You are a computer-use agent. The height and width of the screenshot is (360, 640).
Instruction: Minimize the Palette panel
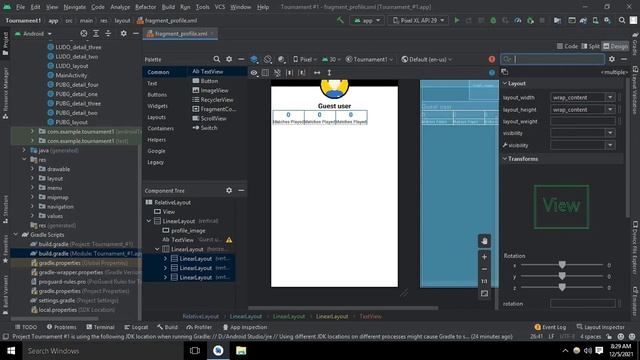click(241, 59)
